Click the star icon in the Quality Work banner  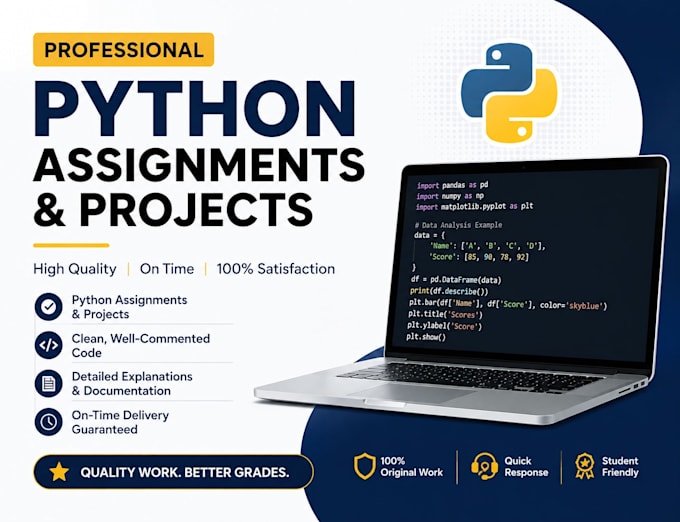(59, 472)
